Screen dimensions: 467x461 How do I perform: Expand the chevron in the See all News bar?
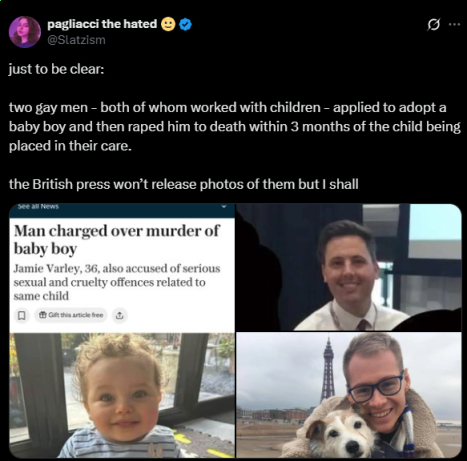point(224,206)
